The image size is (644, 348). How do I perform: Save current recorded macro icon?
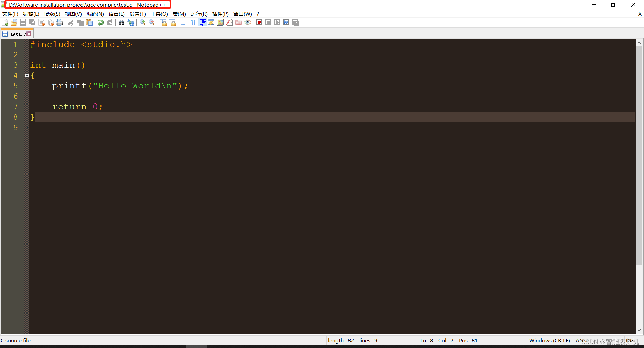click(296, 22)
